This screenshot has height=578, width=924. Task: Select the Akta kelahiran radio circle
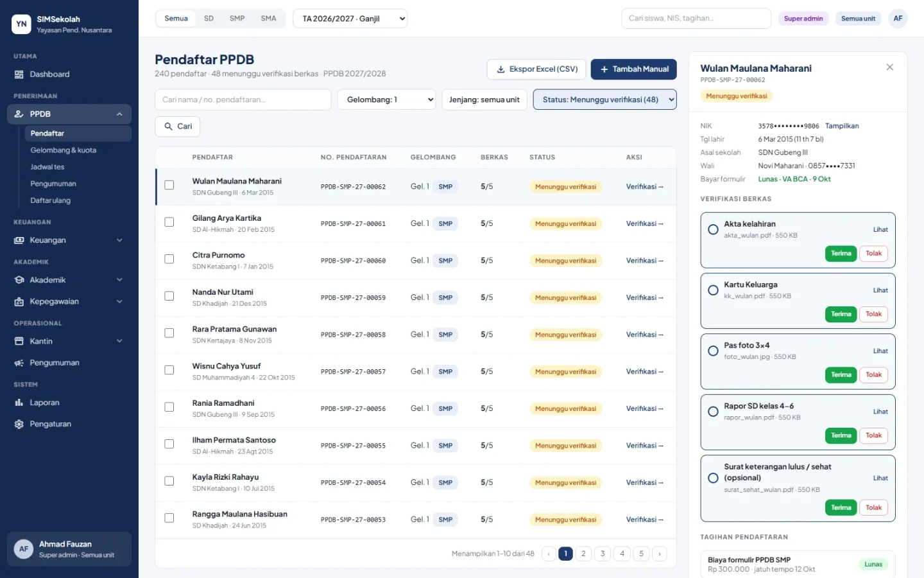[713, 229]
